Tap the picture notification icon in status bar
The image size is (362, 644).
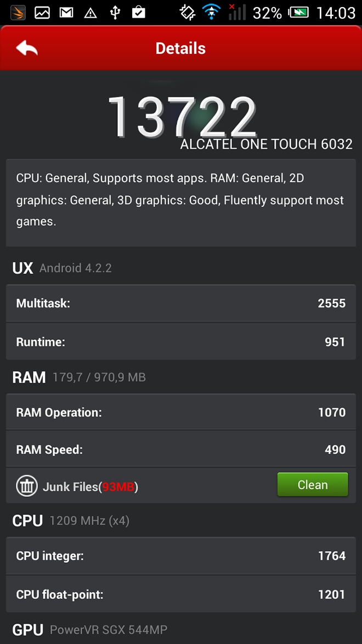42,13
